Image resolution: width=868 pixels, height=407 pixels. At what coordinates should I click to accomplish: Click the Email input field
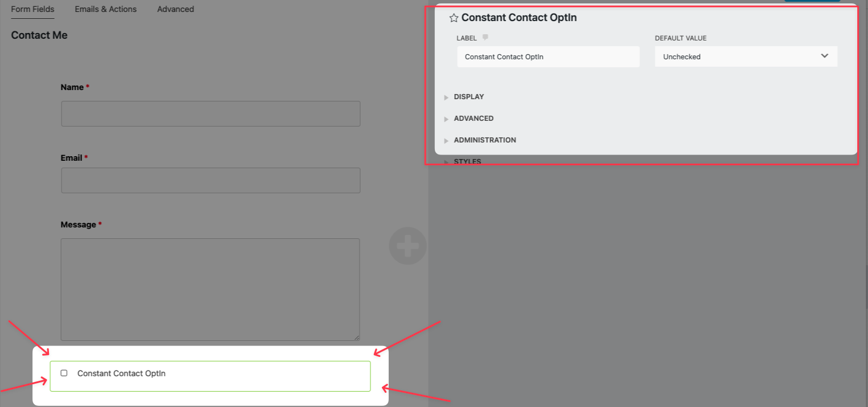(x=210, y=180)
